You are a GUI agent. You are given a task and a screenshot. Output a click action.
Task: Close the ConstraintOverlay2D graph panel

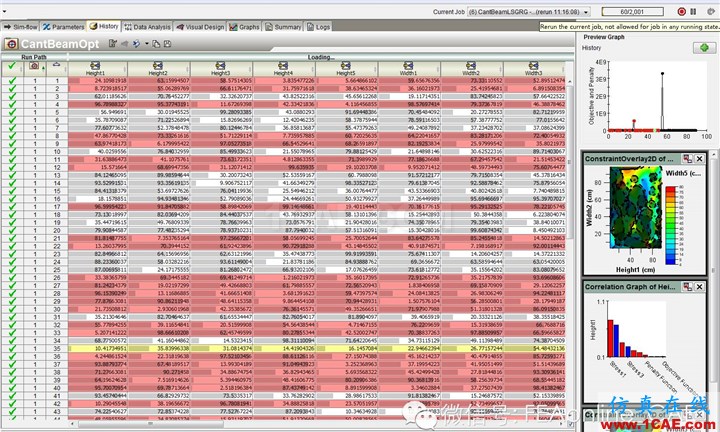[699, 159]
